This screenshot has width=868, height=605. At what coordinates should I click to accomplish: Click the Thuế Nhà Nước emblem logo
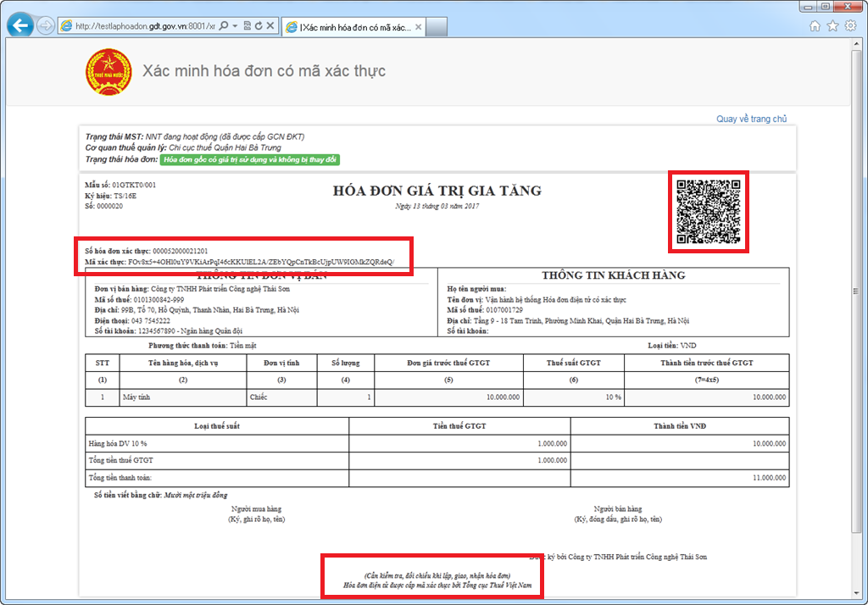pyautogui.click(x=108, y=72)
